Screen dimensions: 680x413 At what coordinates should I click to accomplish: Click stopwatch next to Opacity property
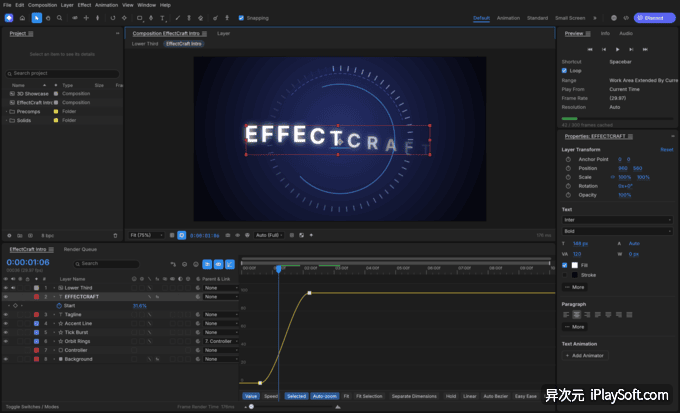click(x=568, y=195)
